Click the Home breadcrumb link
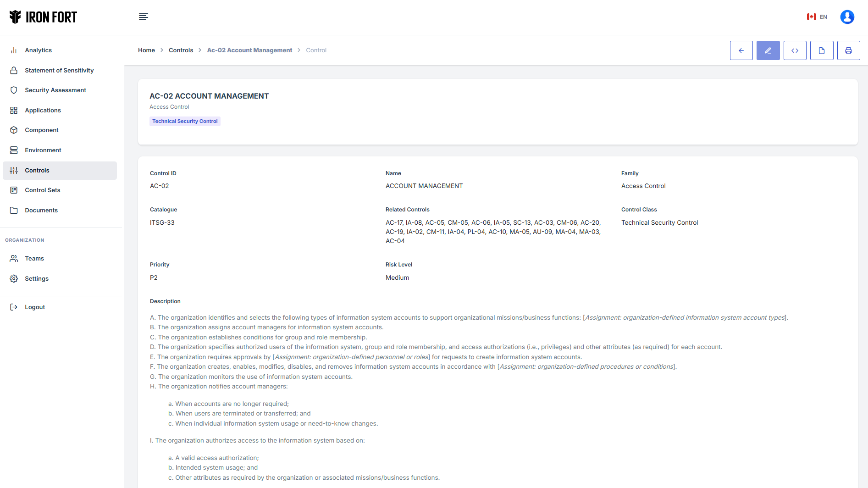Screen dimensions: 868x488 (x=146, y=50)
